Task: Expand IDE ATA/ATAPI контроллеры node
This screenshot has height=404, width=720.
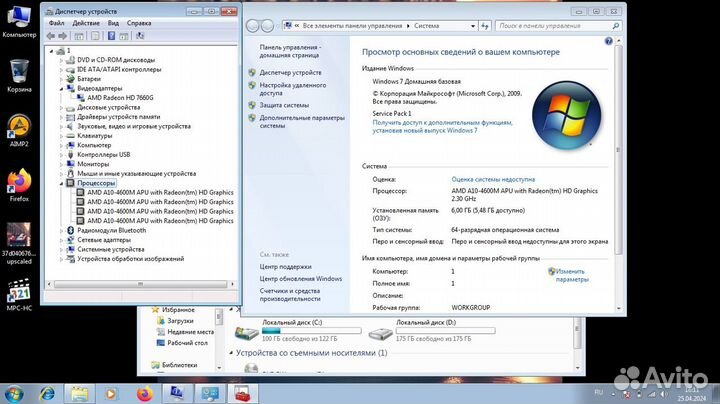Action: point(61,70)
